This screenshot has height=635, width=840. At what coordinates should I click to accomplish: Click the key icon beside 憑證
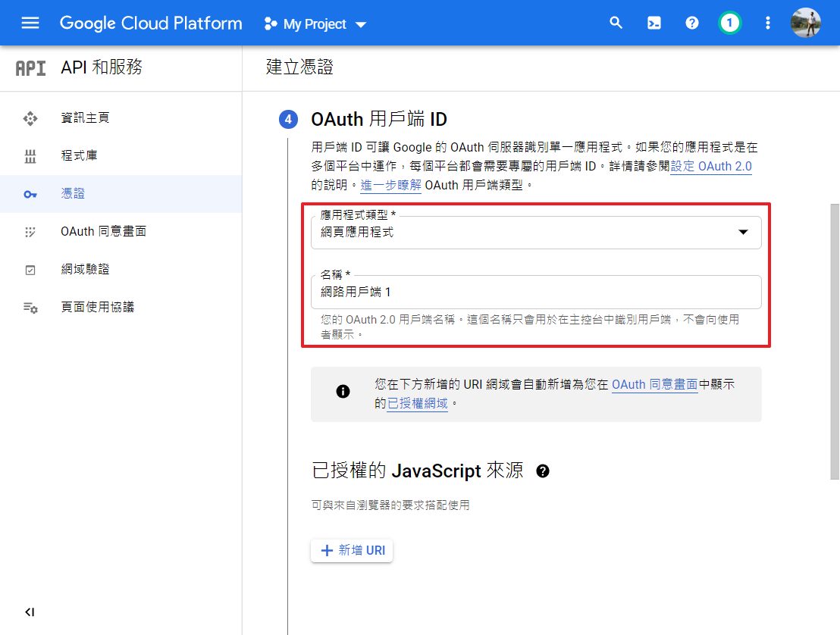[30, 194]
